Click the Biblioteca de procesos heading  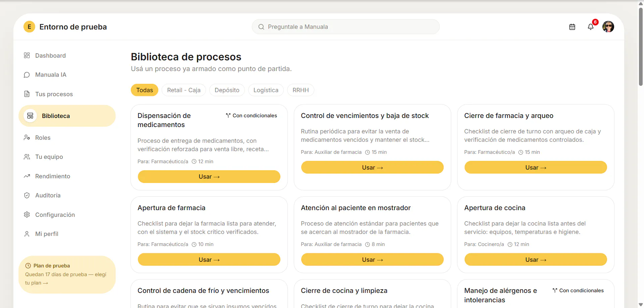[x=186, y=57]
